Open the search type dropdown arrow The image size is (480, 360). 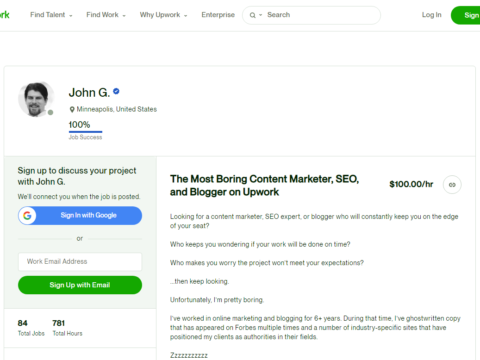coord(261,15)
